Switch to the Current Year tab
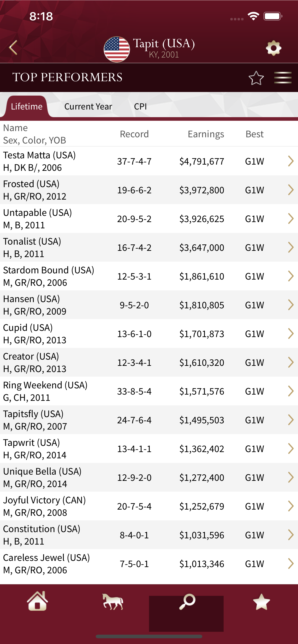 click(88, 107)
